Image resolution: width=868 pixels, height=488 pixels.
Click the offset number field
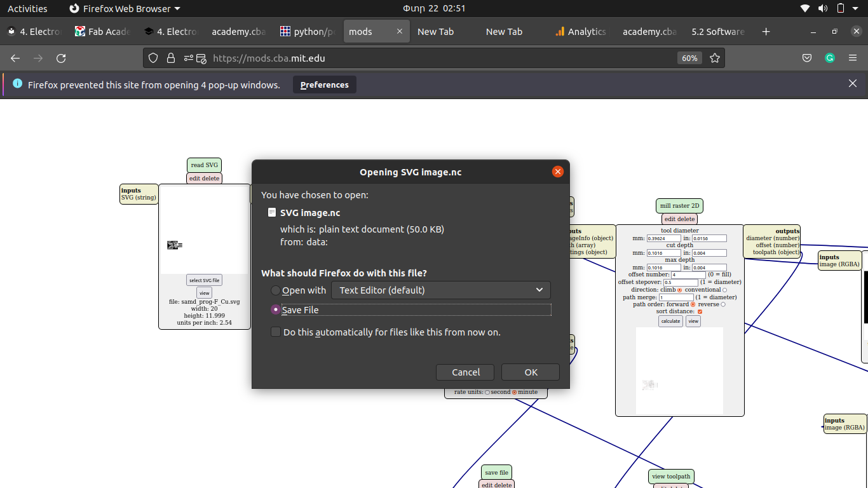[688, 275]
